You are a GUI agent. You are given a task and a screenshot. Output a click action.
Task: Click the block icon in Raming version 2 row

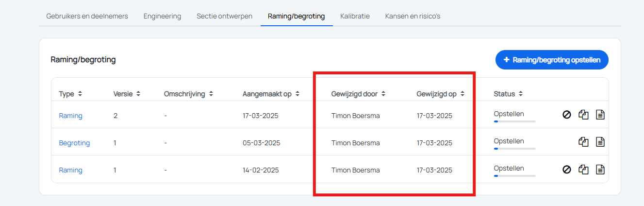pos(566,115)
